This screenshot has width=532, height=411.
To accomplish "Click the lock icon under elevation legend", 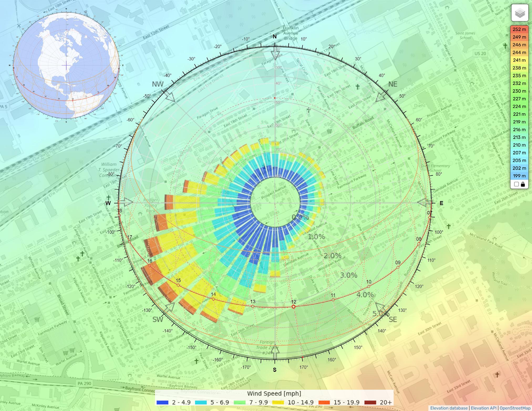I will pyautogui.click(x=523, y=184).
